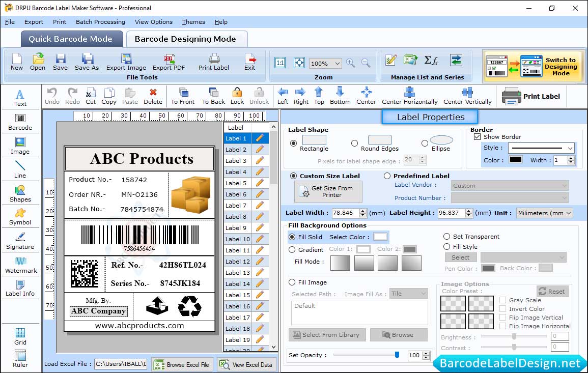
Task: Open the Shapes tool
Action: pyautogui.click(x=20, y=193)
